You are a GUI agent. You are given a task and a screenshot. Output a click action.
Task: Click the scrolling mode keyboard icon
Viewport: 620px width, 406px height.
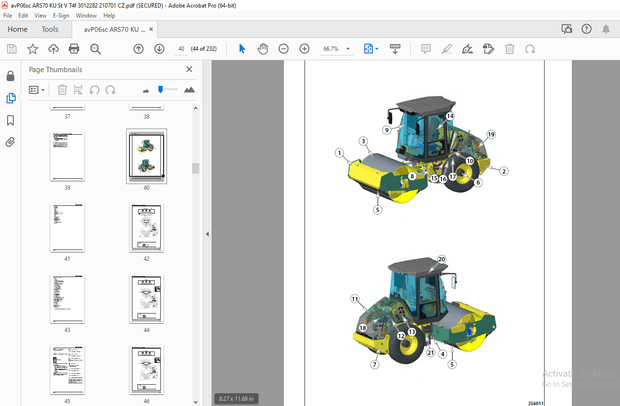point(395,49)
